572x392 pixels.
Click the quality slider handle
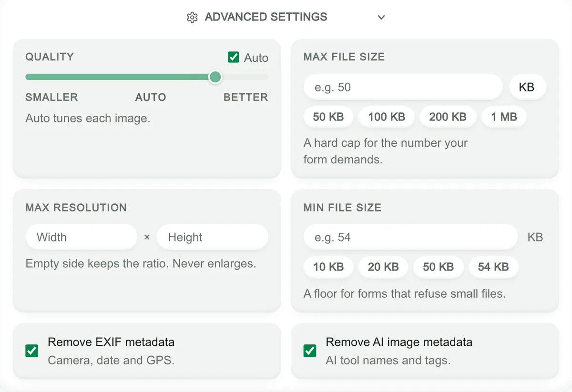pos(215,77)
